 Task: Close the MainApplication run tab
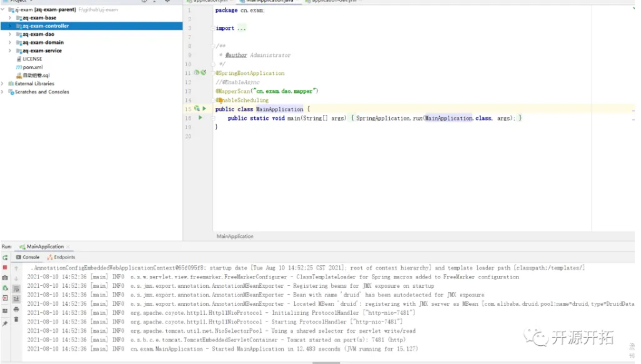[x=68, y=247]
